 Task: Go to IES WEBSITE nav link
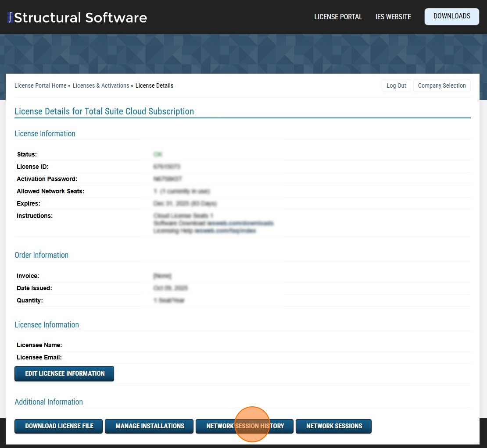point(393,17)
